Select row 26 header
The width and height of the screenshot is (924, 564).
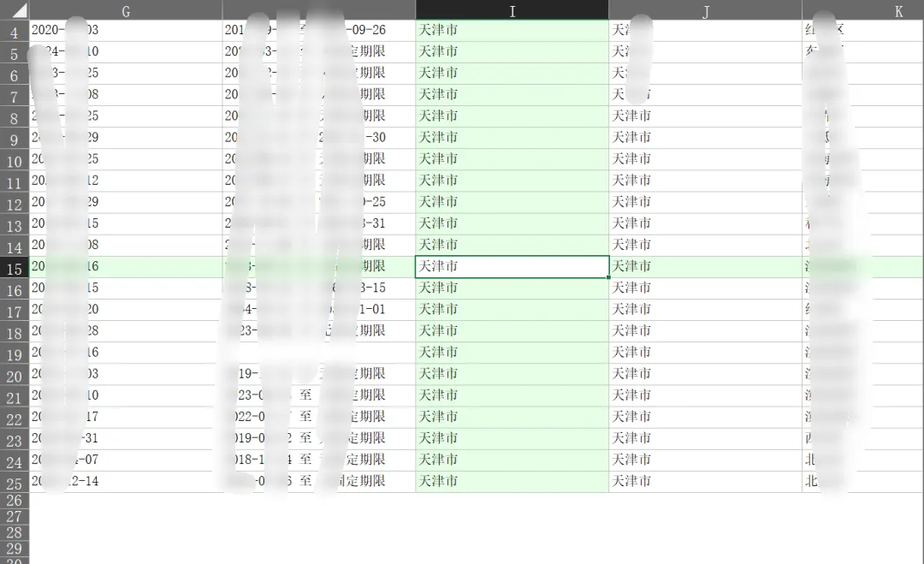tap(15, 501)
